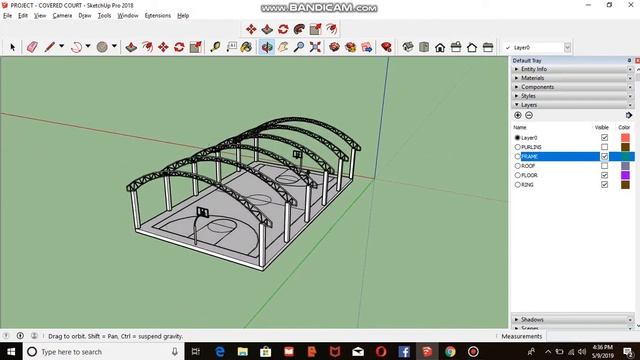Open the Layers details flyout arrow
The height and width of the screenshot is (360, 640).
point(629,115)
